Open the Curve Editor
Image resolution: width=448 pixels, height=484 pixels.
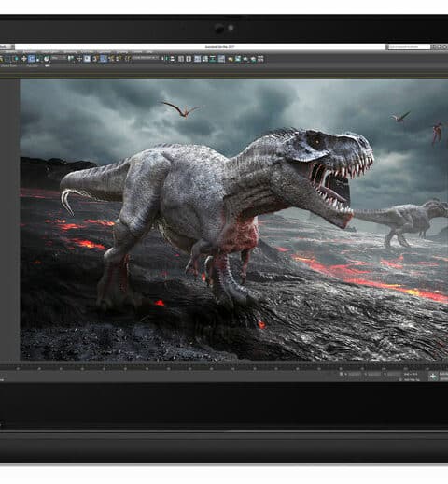coord(205,59)
